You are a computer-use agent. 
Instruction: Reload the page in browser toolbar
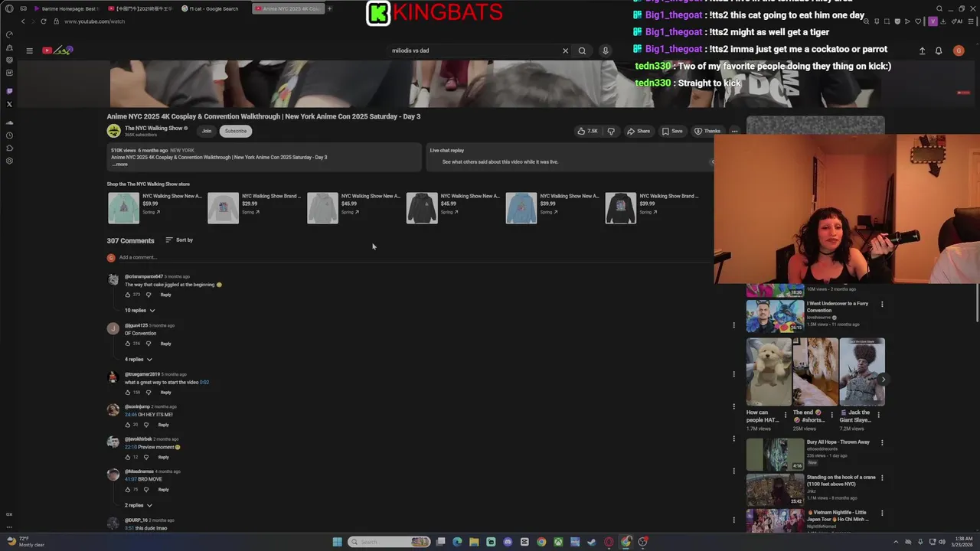click(x=44, y=21)
